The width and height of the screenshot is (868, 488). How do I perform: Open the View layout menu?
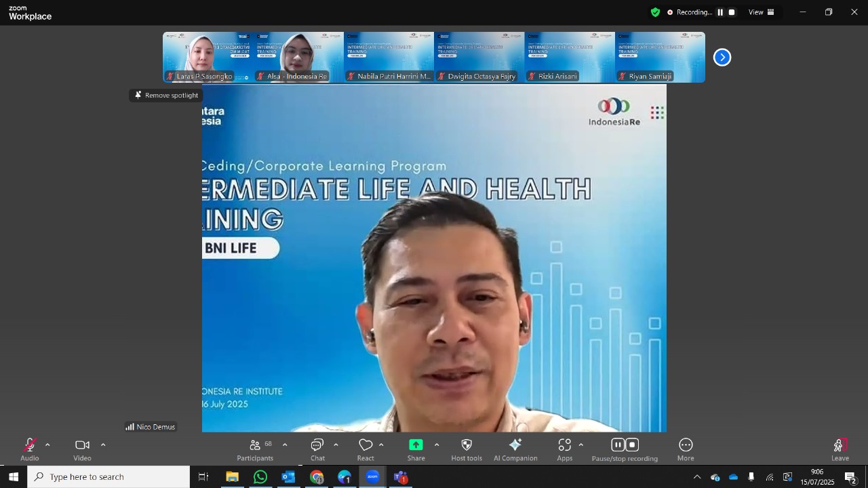(762, 12)
